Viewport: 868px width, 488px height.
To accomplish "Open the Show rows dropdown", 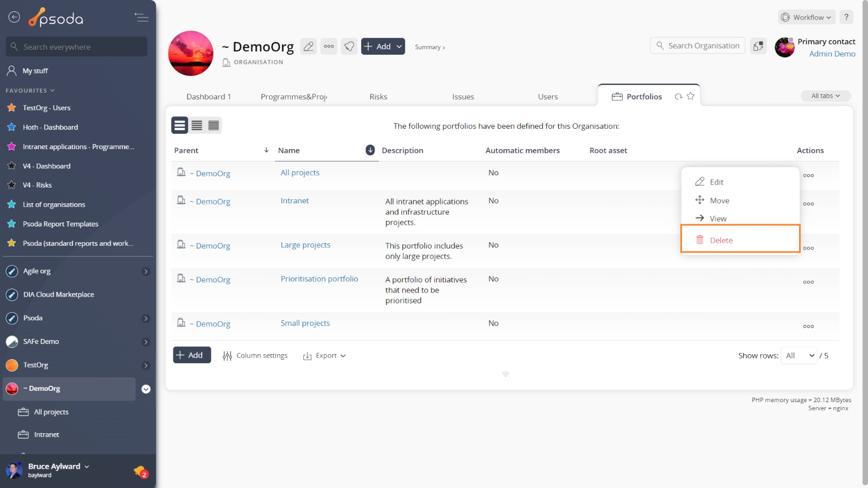I will tap(799, 355).
